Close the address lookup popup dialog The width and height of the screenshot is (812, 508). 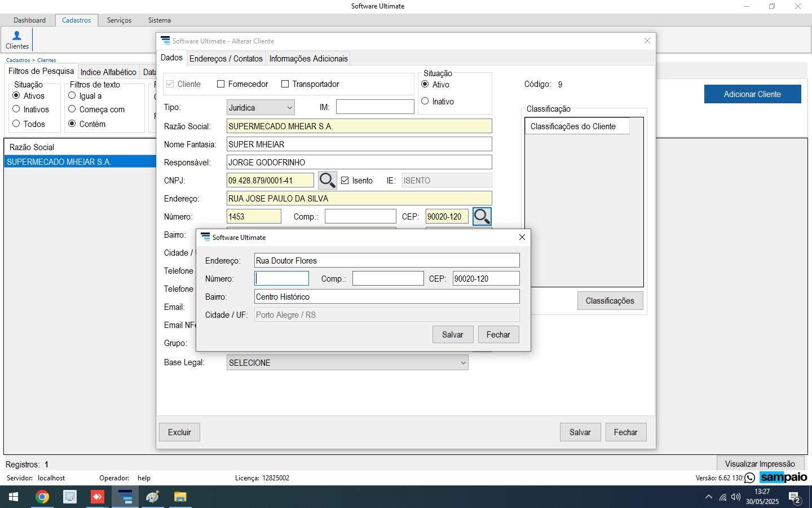522,237
